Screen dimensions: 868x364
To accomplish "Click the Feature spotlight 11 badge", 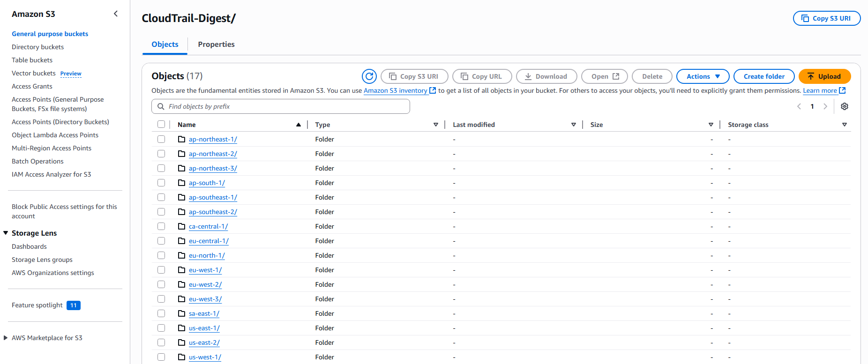I will click(x=74, y=305).
